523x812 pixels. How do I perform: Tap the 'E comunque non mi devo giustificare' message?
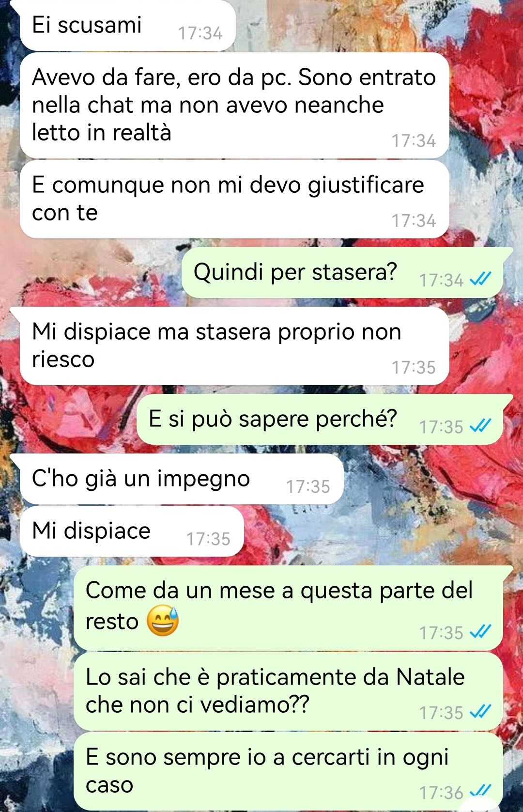(x=234, y=199)
